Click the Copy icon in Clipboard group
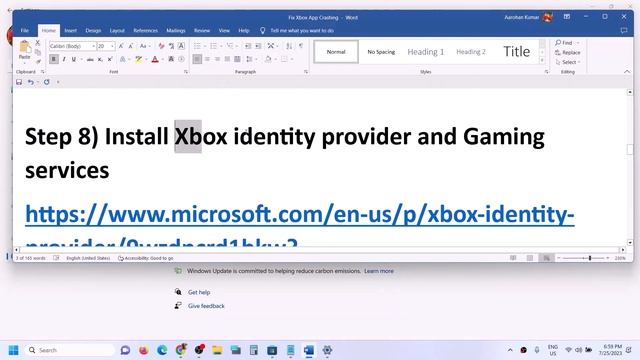The width and height of the screenshot is (640, 360). click(38, 52)
